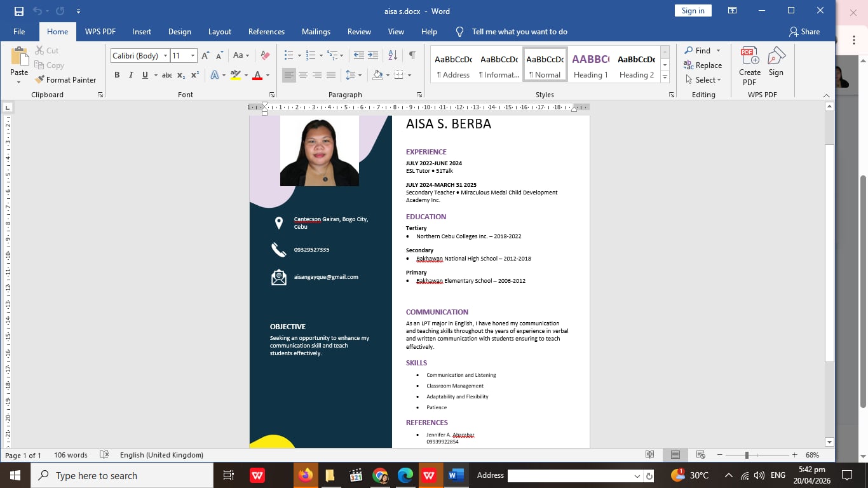Viewport: 868px width, 488px height.
Task: Toggle Italic formatting
Action: 131,75
